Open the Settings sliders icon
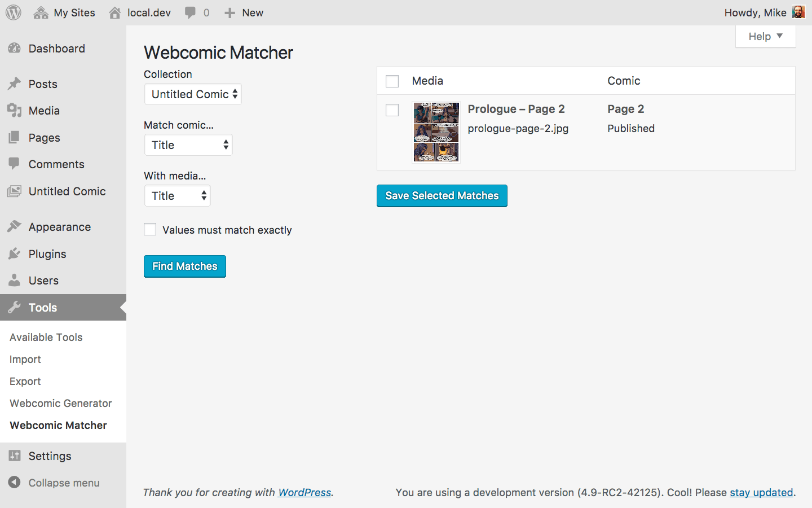 coord(15,456)
